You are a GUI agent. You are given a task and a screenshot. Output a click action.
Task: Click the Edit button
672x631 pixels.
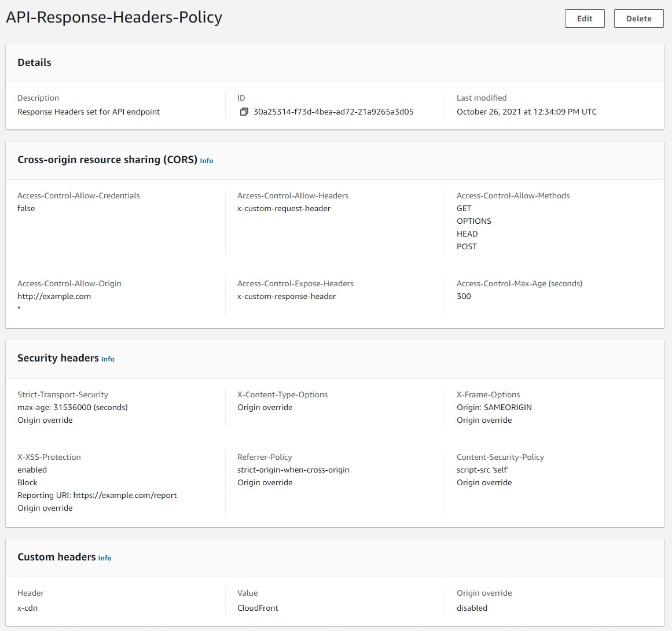tap(585, 19)
